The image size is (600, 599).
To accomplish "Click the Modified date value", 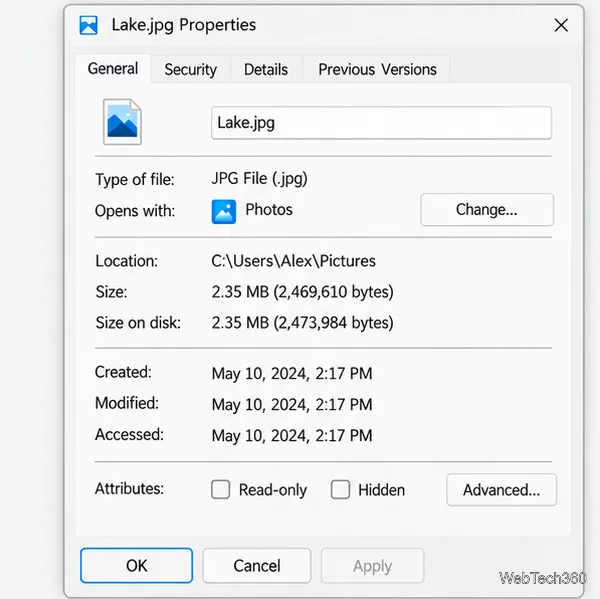I will (x=292, y=405).
